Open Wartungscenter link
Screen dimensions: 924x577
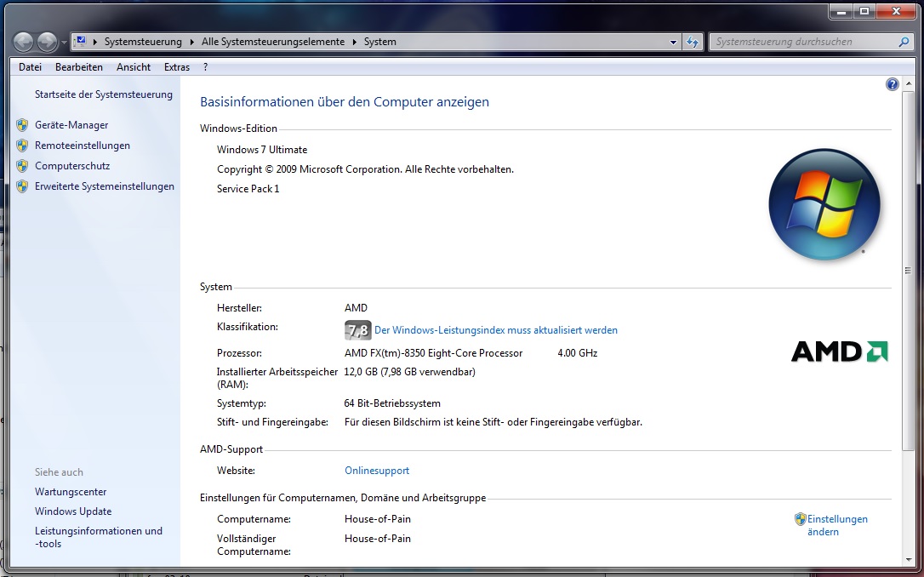(x=71, y=492)
